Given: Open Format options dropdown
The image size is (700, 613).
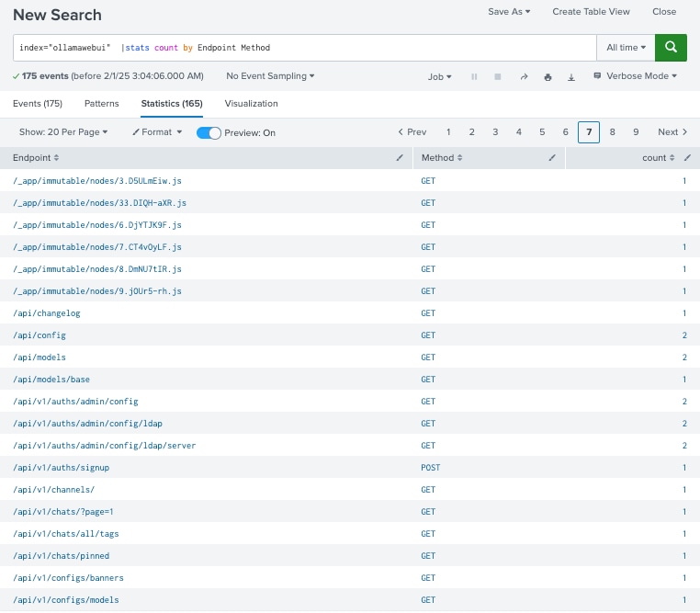Looking at the screenshot, I should [x=157, y=132].
